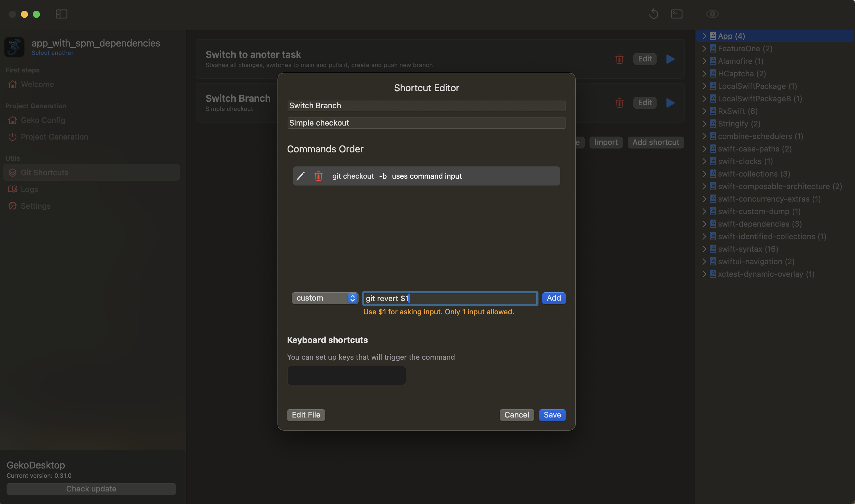
Task: Delete the git checkout command via trash icon
Action: [x=318, y=176]
